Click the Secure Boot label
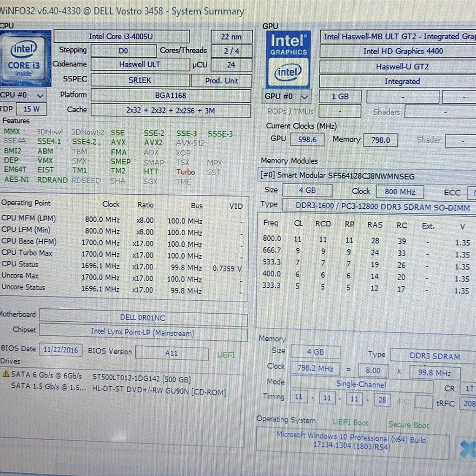This screenshot has width=476, height=476. [409, 425]
